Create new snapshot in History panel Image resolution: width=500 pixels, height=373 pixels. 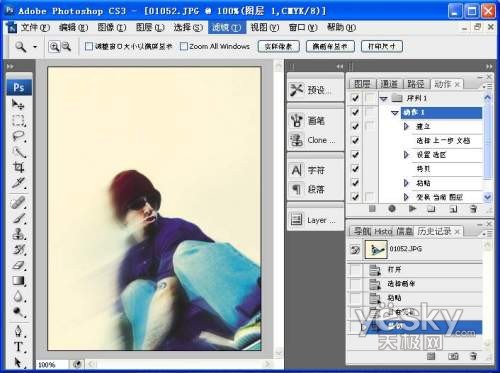[x=453, y=356]
